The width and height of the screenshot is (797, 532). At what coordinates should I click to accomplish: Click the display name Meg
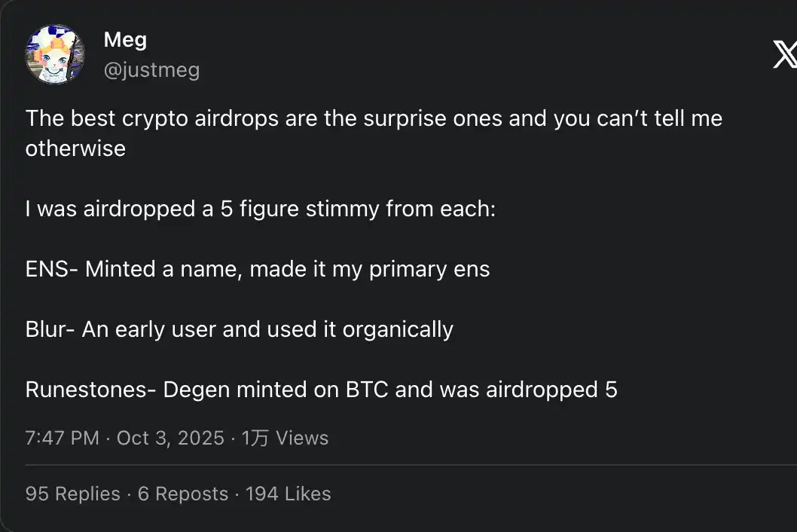click(x=125, y=39)
